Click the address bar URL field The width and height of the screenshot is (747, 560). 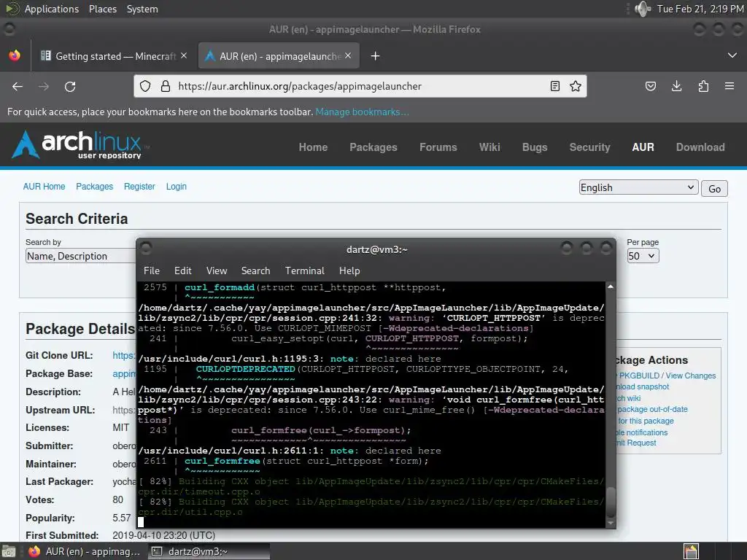(360, 86)
